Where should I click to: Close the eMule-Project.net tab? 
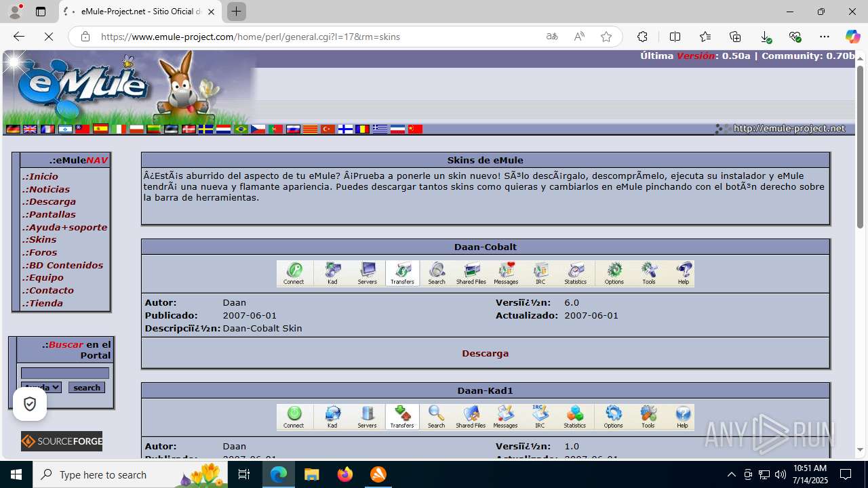(212, 12)
